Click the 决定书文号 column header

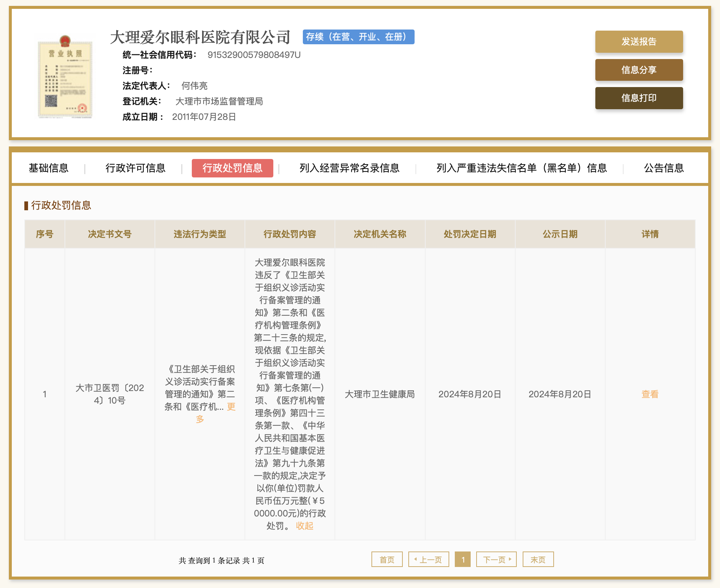[x=110, y=234]
